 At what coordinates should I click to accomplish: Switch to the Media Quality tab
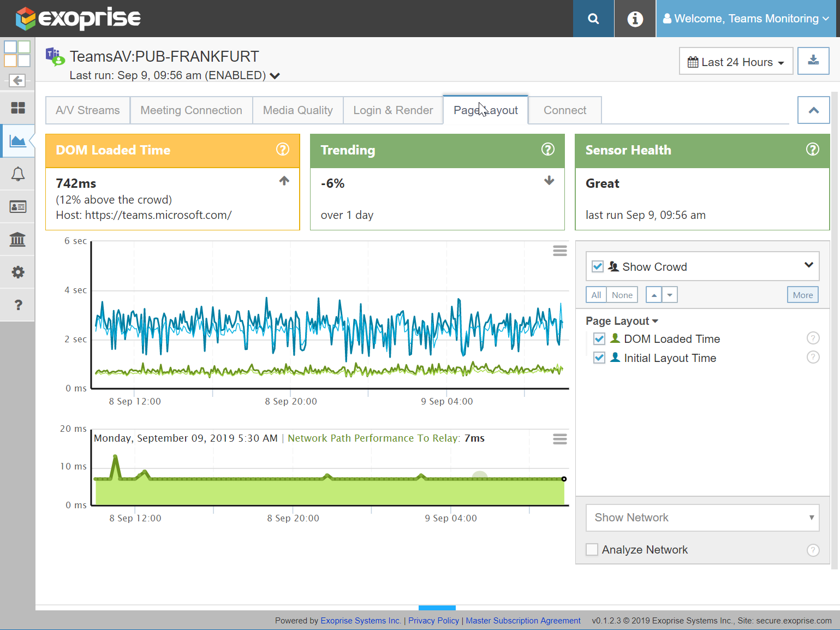(298, 110)
